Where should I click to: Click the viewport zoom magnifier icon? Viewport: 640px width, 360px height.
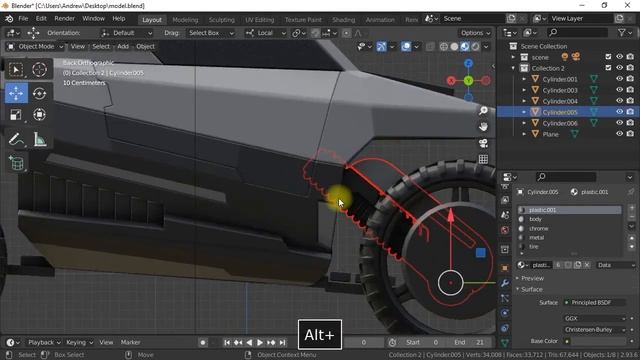[x=483, y=111]
